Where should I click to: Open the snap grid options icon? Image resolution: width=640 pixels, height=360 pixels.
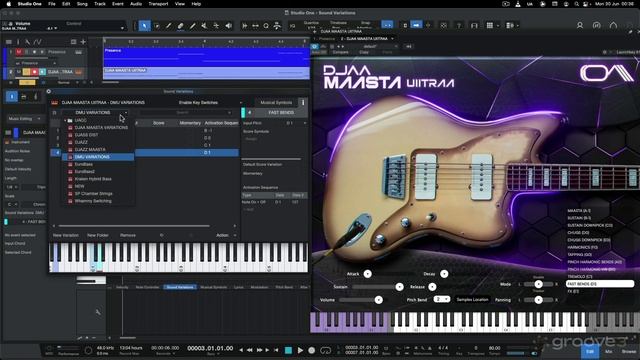point(490,25)
